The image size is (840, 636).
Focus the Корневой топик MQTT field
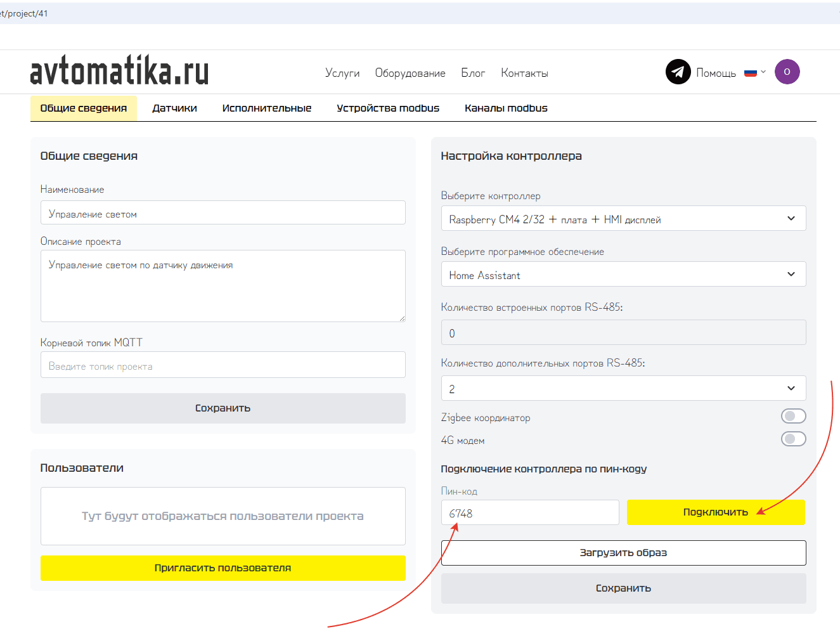click(223, 365)
